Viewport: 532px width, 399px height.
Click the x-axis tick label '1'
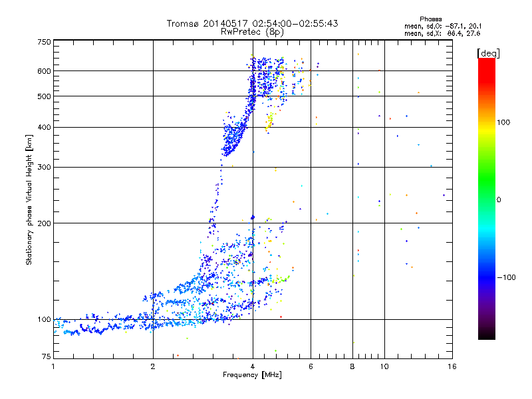point(53,366)
